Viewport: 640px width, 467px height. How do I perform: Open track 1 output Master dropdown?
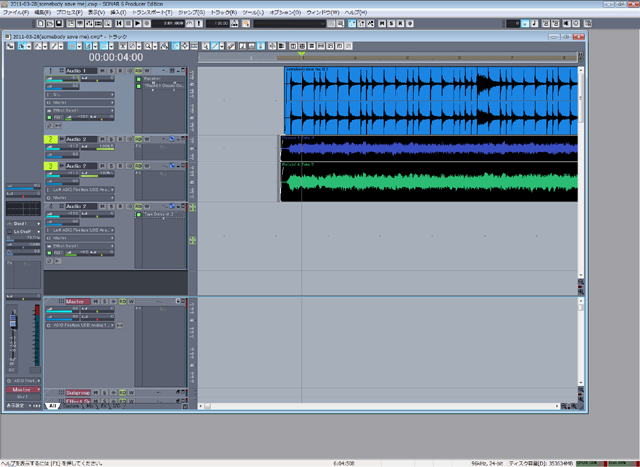click(x=80, y=102)
